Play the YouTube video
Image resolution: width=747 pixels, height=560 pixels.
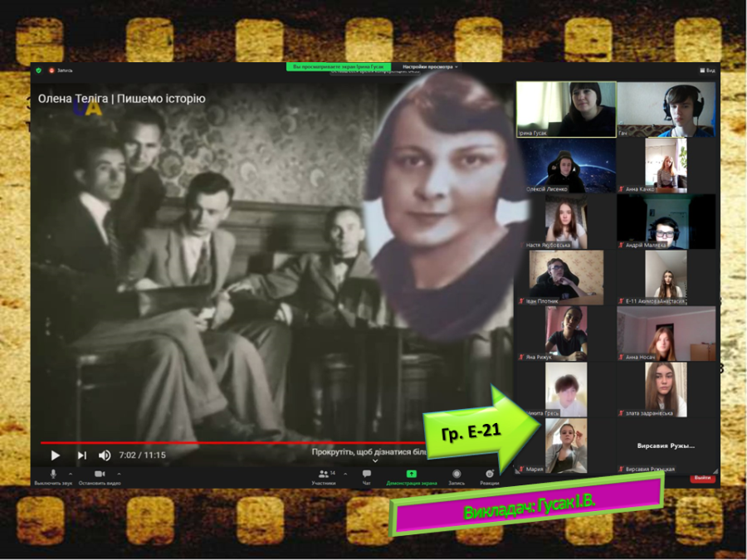click(x=56, y=455)
